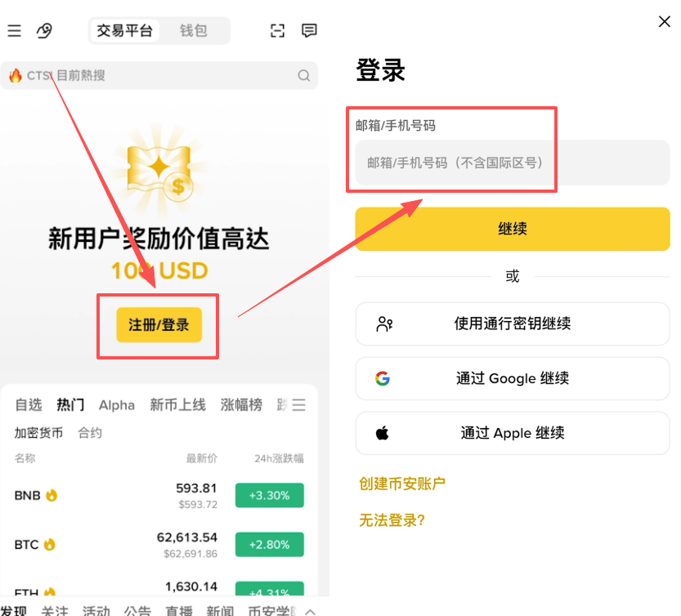This screenshot has height=616, width=681.
Task: Choose 通过 Apple 继续 option
Action: click(x=513, y=433)
